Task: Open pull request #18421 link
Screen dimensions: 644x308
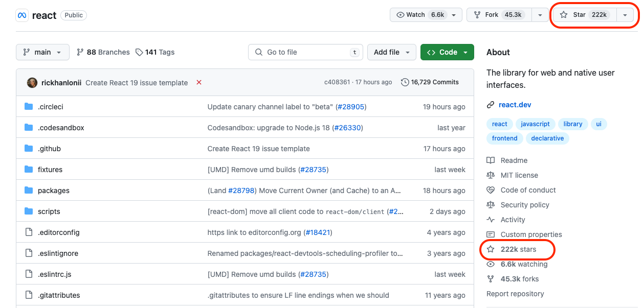Action: pyautogui.click(x=319, y=232)
